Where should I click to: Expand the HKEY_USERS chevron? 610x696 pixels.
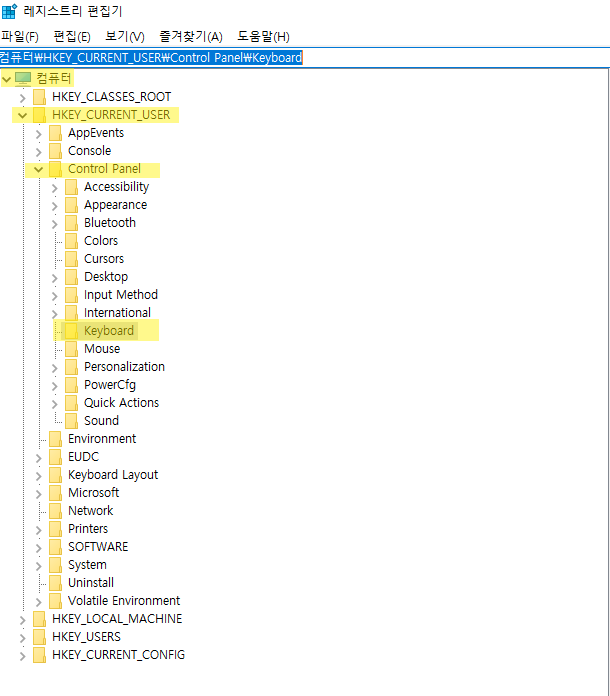(23, 637)
